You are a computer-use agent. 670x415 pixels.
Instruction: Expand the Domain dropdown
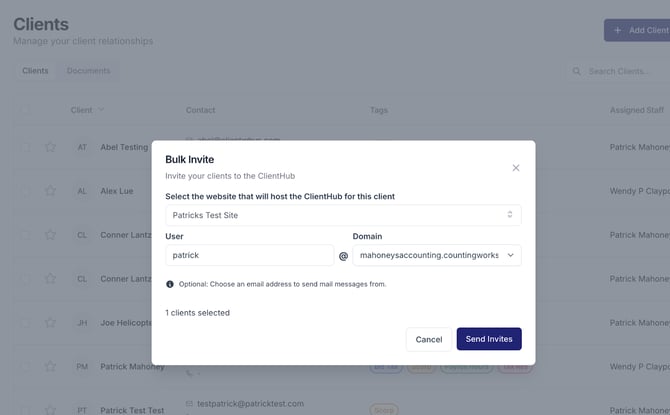point(437,256)
